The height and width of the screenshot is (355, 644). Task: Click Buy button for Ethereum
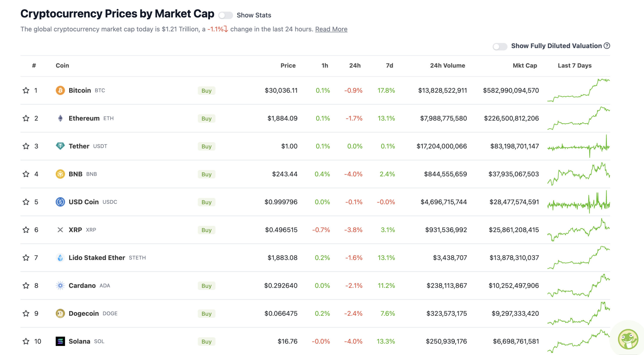pos(207,119)
